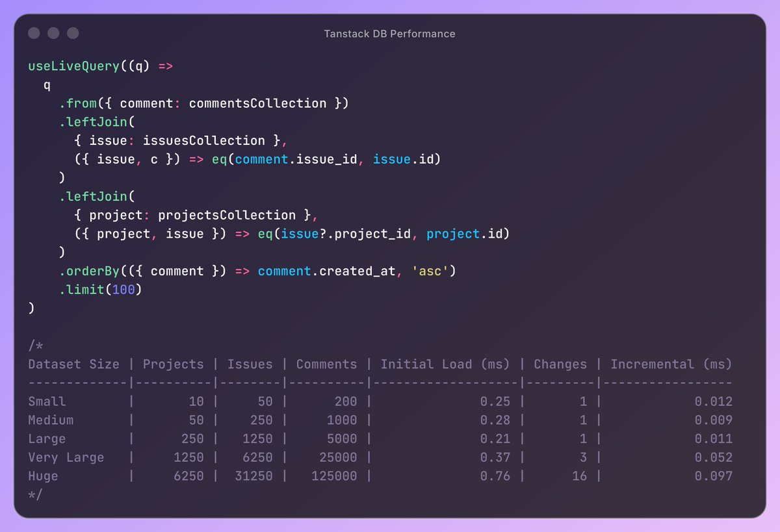Click the "Issues" column header

click(250, 364)
